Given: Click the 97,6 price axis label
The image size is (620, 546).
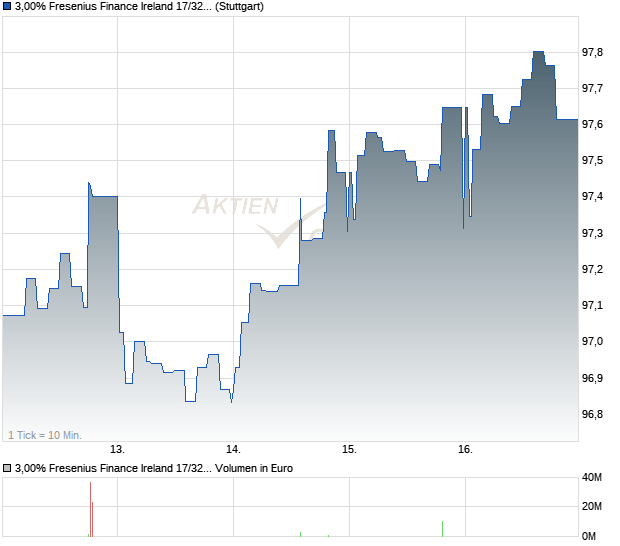Looking at the screenshot, I should [x=592, y=124].
